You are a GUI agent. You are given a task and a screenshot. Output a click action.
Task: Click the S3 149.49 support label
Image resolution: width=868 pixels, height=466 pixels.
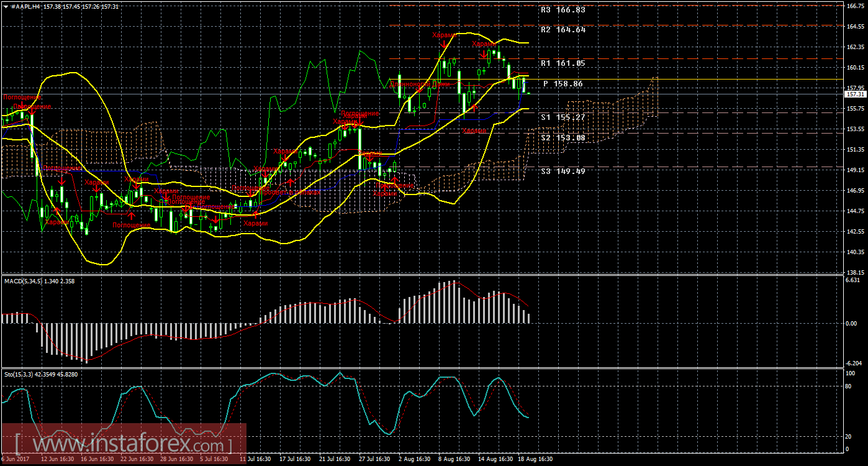tap(563, 171)
